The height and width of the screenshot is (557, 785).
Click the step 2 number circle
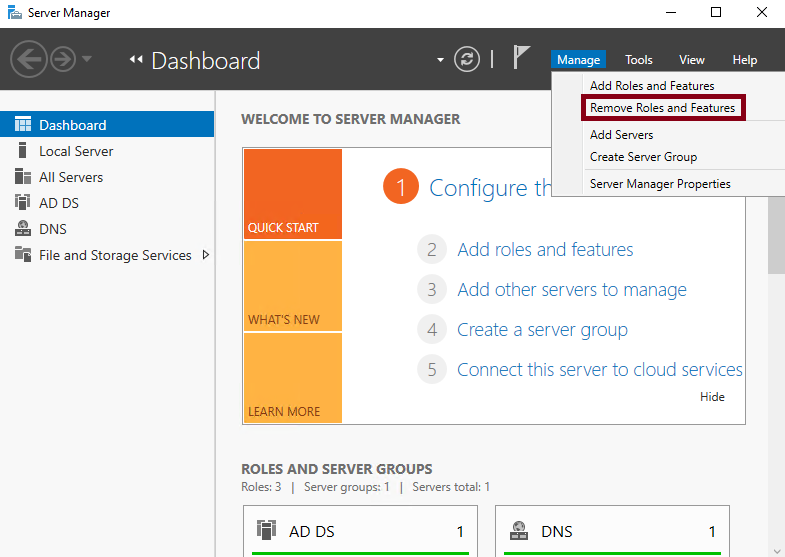point(432,249)
